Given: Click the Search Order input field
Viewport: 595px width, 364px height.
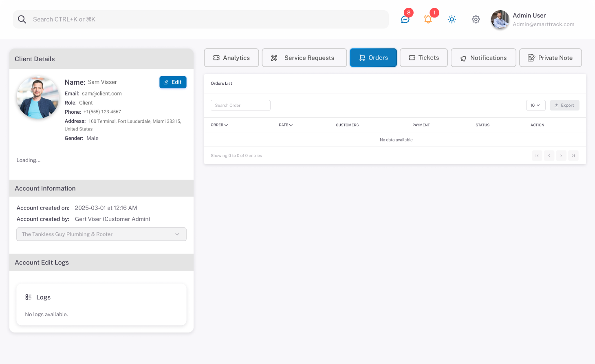Looking at the screenshot, I should [240, 105].
